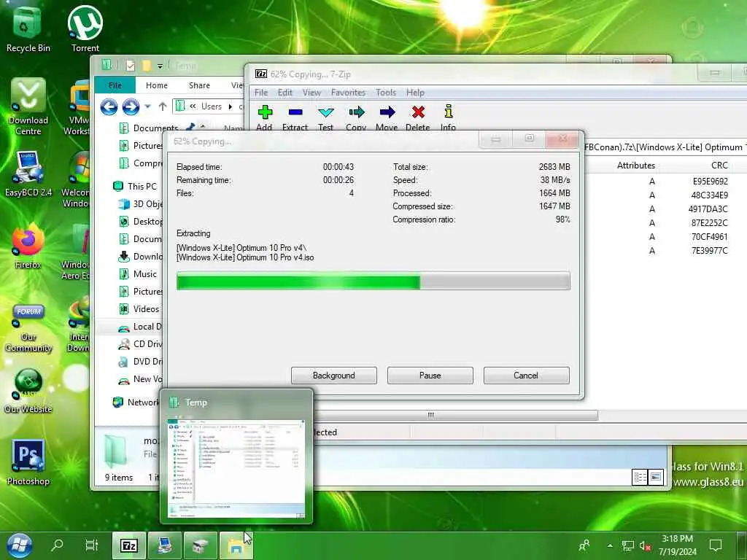747x560 pixels.
Task: Open the 7-Zip View menu
Action: [311, 93]
